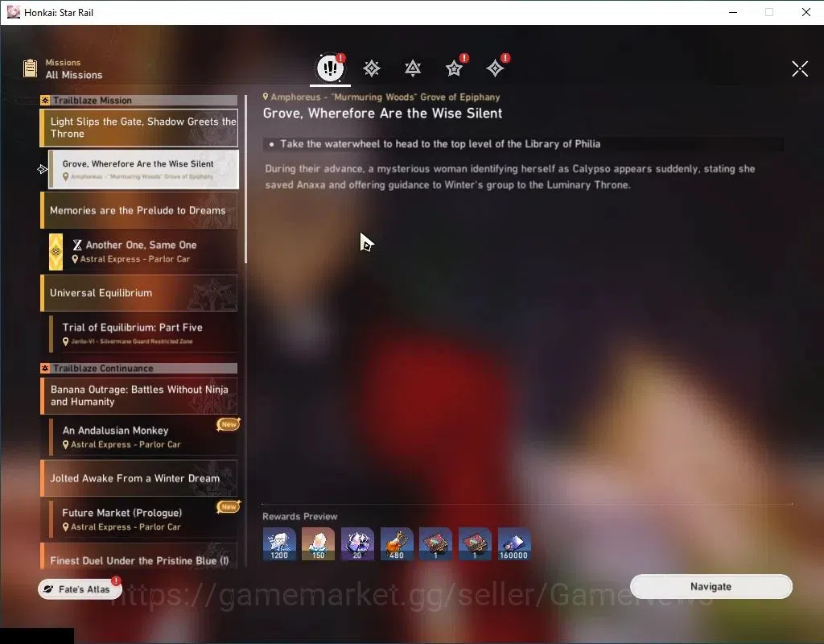Click the tracking marker beside Grove mission
824x644 pixels.
(43, 169)
